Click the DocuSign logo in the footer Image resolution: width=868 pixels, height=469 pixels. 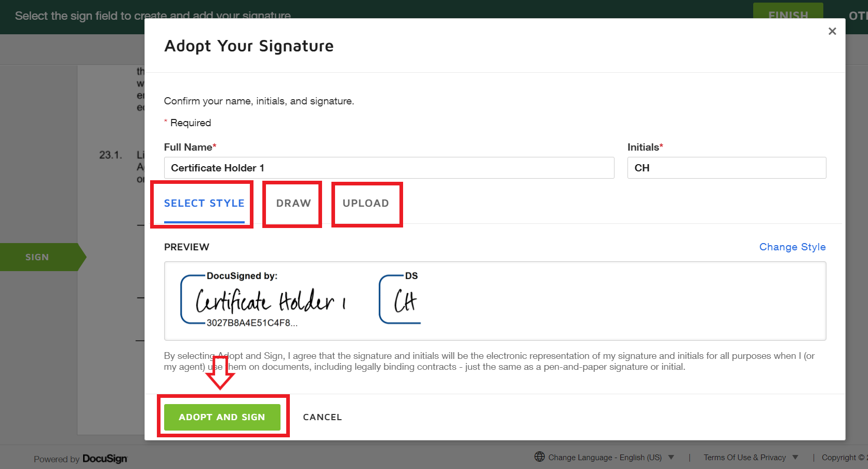point(104,459)
